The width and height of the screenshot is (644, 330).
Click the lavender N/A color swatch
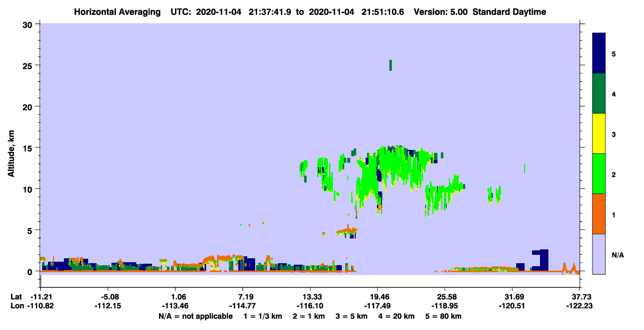[599, 254]
